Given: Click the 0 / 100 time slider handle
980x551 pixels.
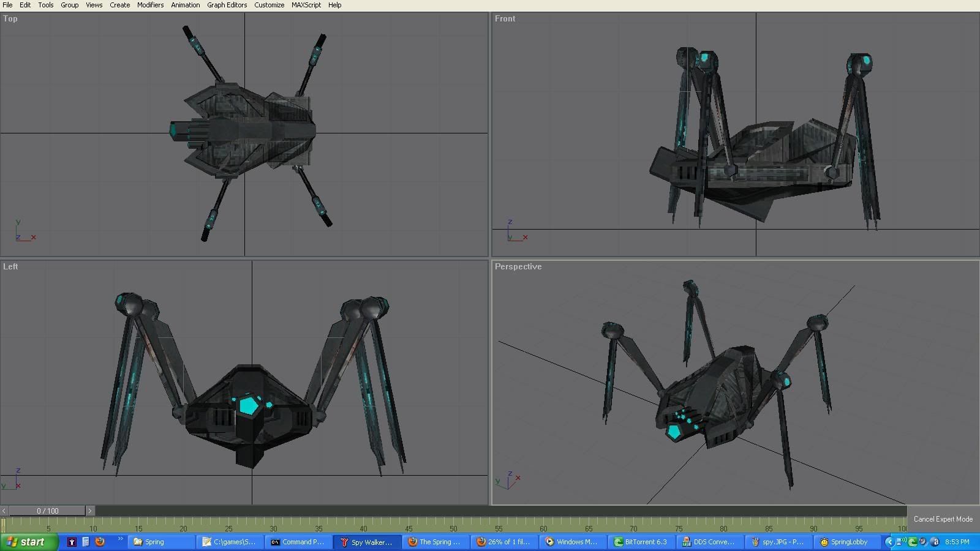Looking at the screenshot, I should pyautogui.click(x=47, y=511).
